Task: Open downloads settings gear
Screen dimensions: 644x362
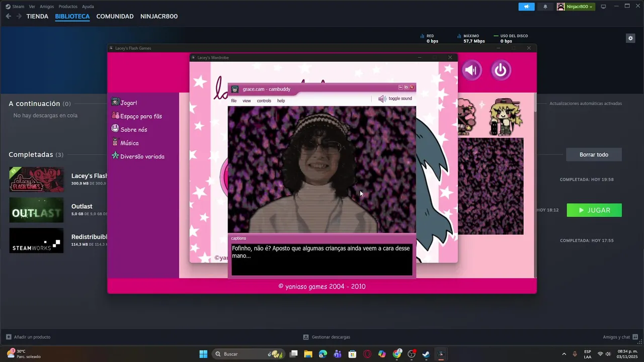Action: 630,38
